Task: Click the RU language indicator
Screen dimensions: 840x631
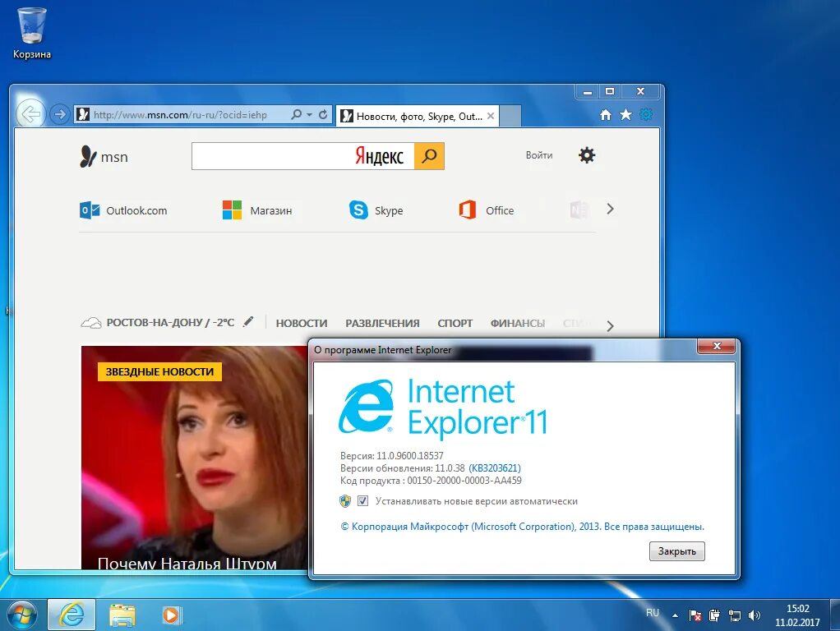Action: pyautogui.click(x=652, y=613)
